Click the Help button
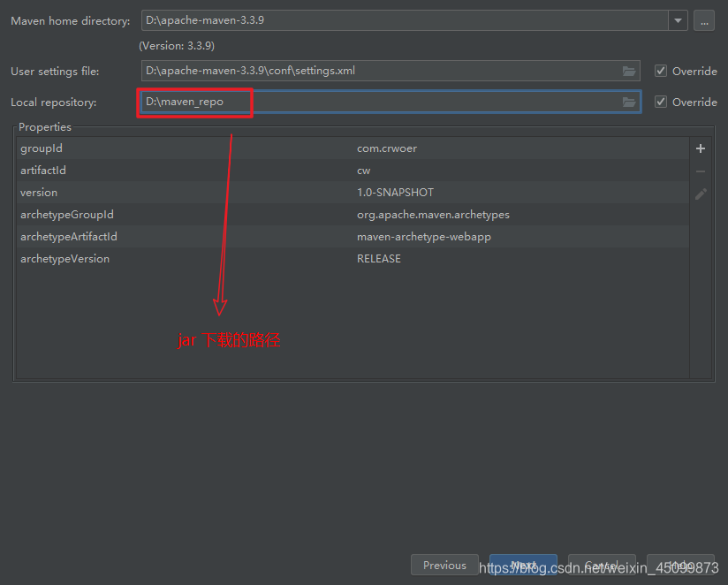This screenshot has height=585, width=728. (x=680, y=566)
